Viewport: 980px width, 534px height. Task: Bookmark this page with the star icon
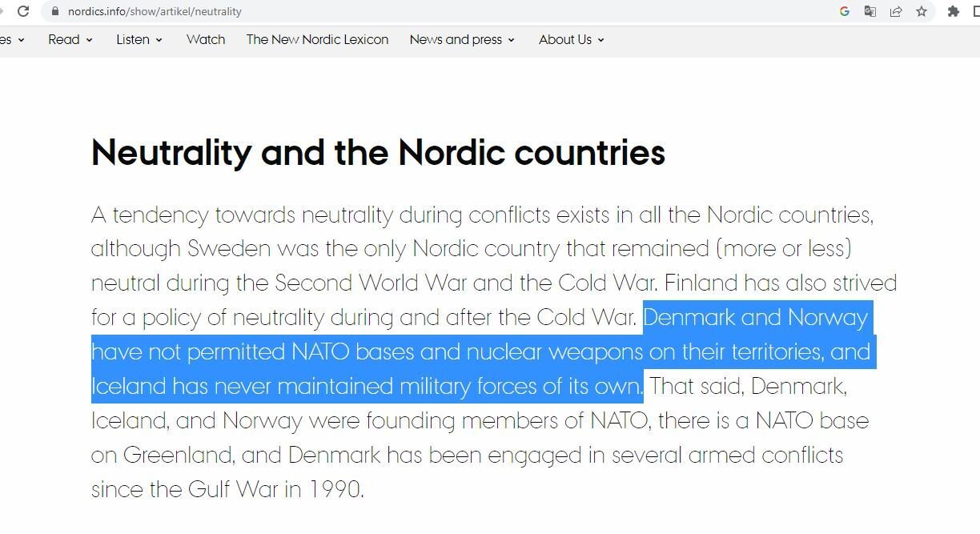click(922, 11)
